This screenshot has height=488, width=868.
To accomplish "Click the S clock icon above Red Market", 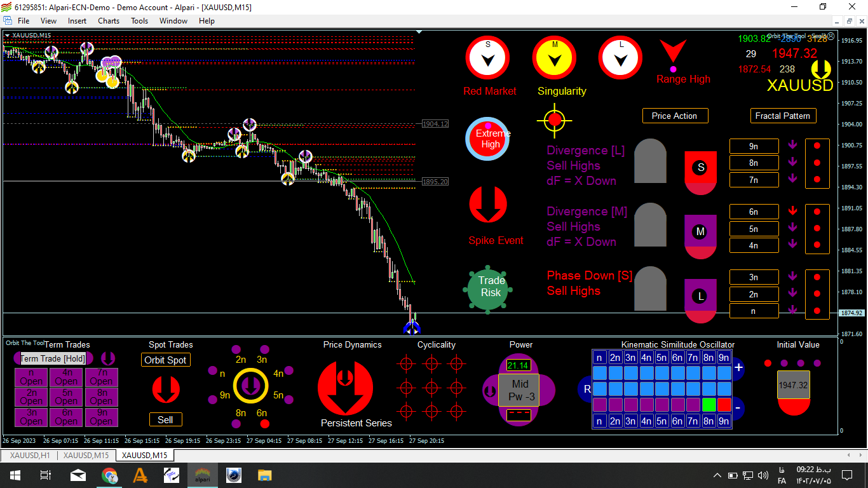I will coord(488,57).
